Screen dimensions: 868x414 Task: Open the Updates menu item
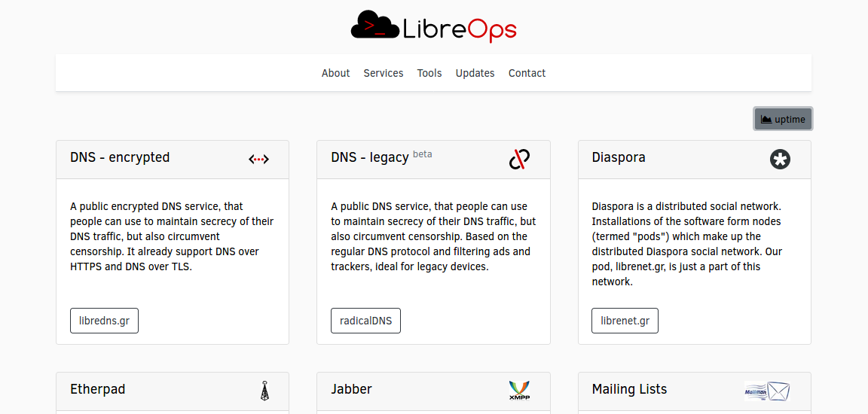475,73
